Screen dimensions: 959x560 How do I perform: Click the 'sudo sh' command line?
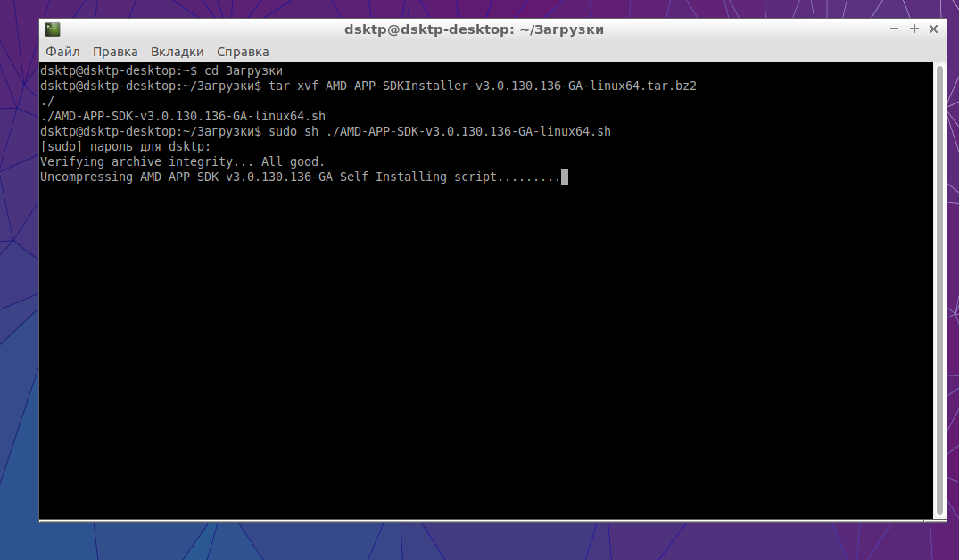click(x=326, y=131)
